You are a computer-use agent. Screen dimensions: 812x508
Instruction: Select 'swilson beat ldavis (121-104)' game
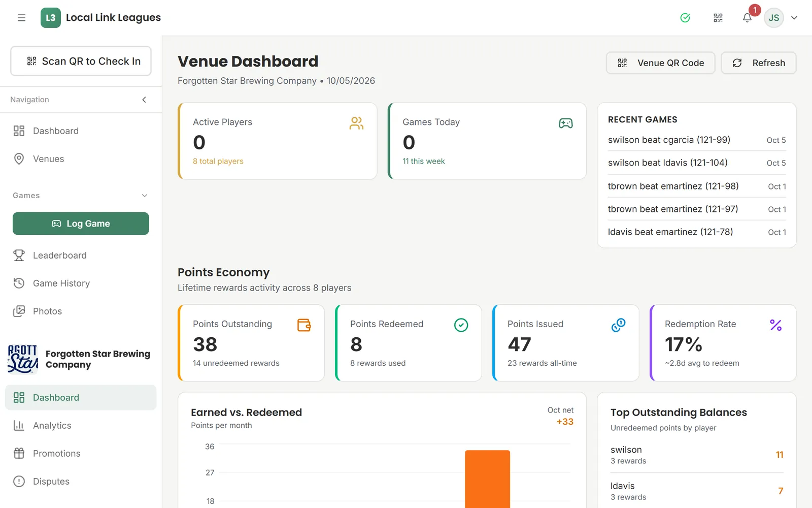[x=697, y=163]
